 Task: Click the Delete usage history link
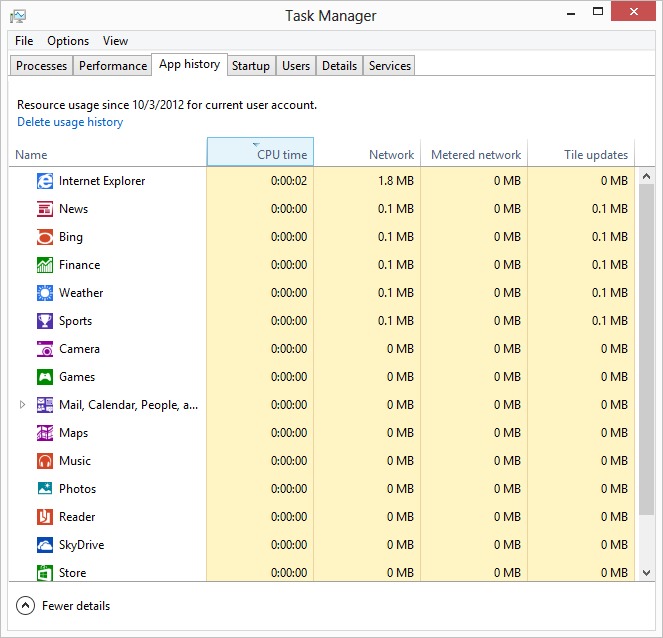[x=70, y=122]
